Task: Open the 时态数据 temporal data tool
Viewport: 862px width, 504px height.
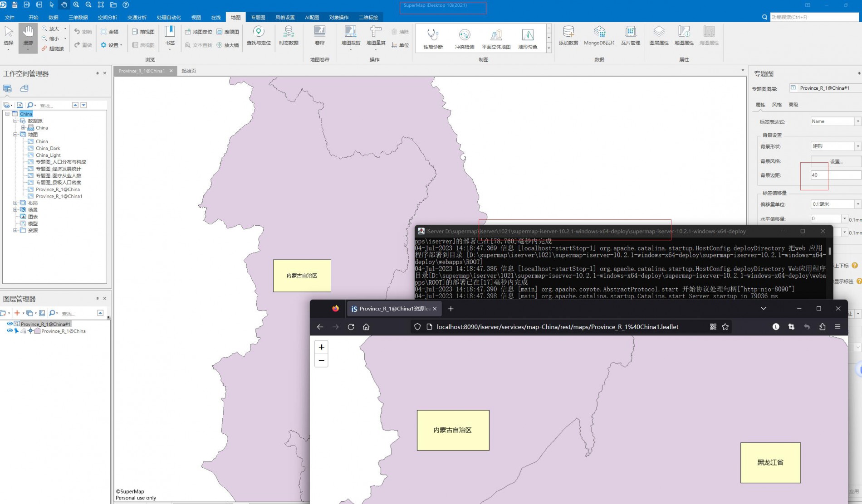Action: click(289, 36)
